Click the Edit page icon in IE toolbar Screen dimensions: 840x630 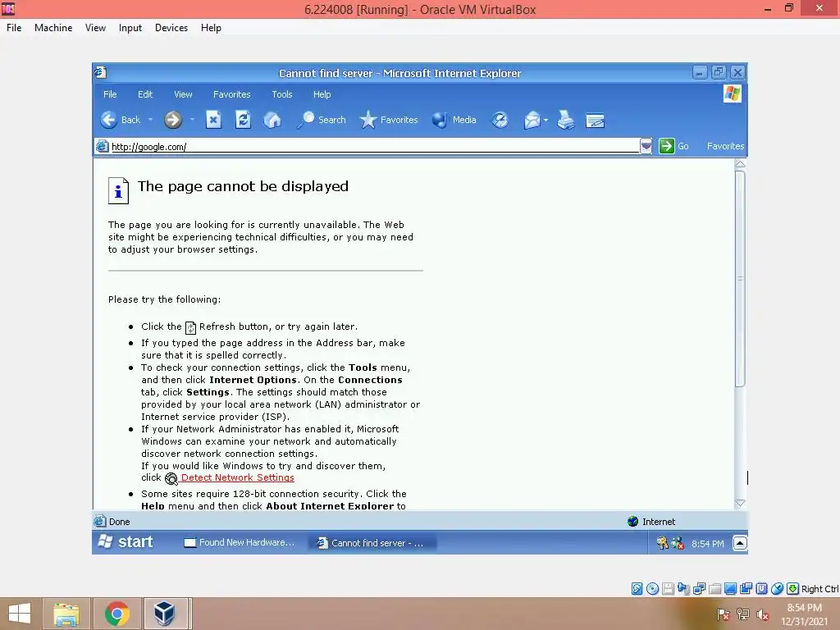pos(596,121)
